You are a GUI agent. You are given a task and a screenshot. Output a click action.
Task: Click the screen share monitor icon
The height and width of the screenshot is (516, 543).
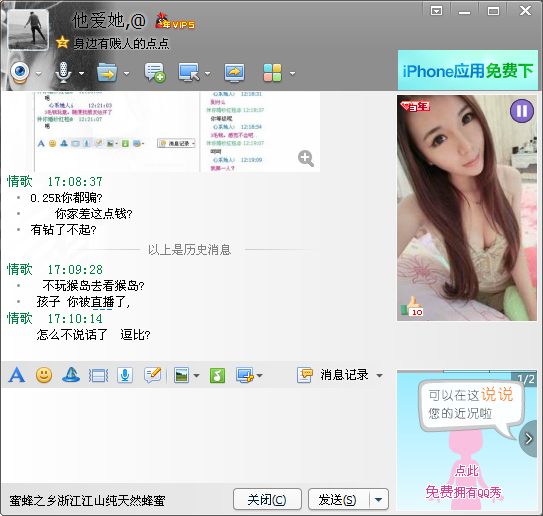pos(234,73)
